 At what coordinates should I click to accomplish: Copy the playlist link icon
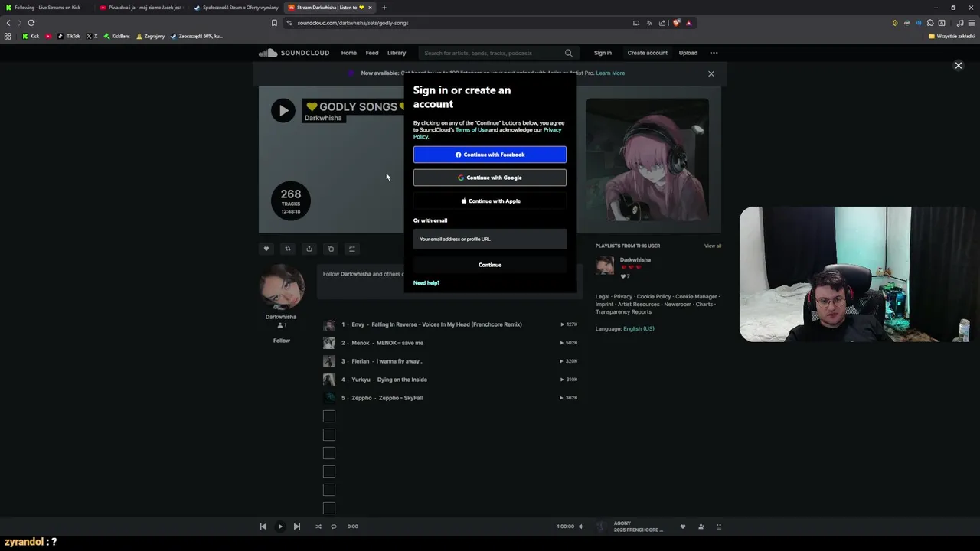coord(331,249)
